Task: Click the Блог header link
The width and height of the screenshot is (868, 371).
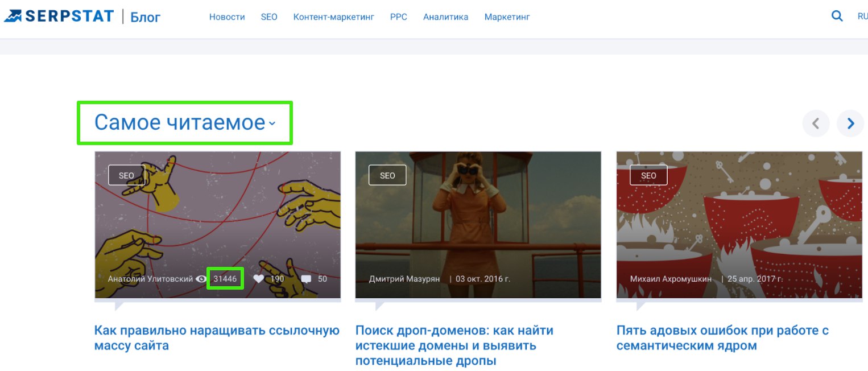Action: coord(146,17)
